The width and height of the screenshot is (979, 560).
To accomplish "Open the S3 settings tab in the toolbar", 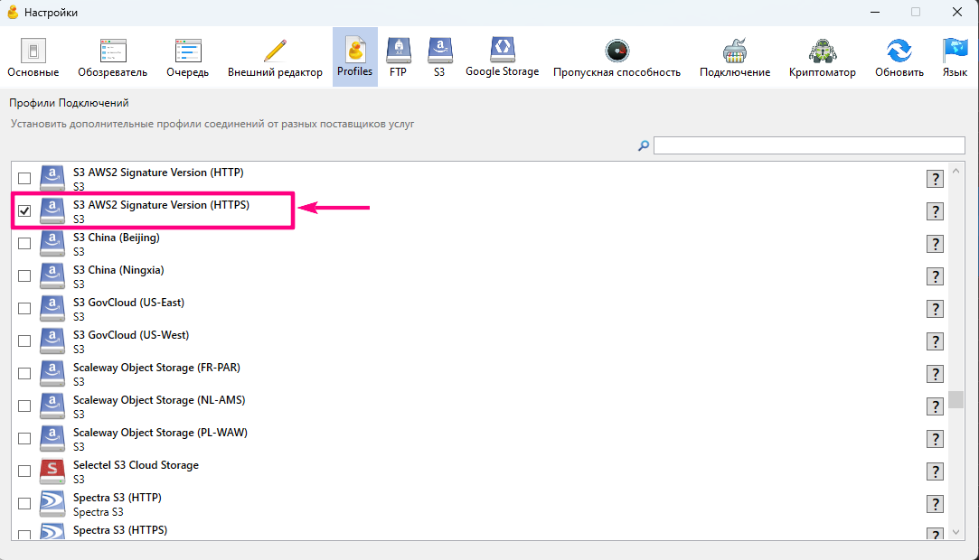I will 439,58.
